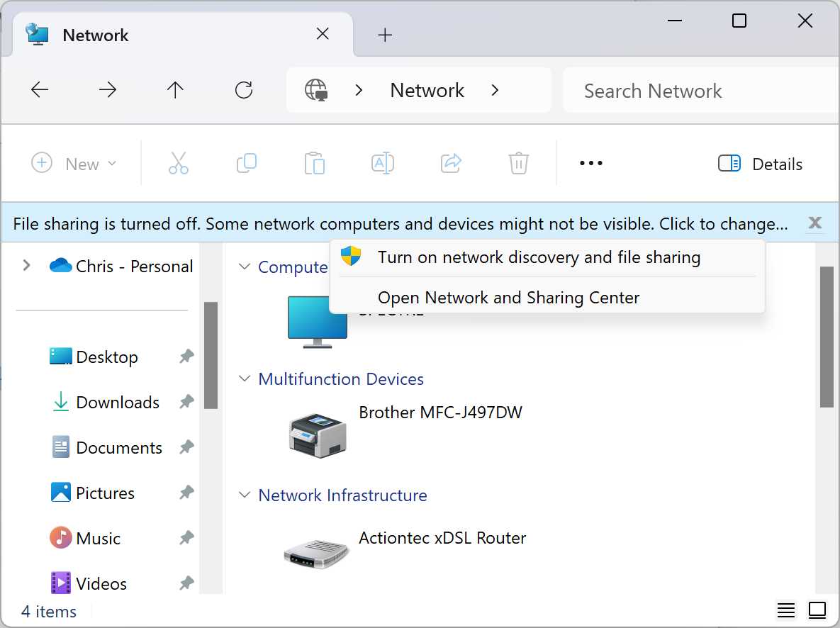Open the See more ellipsis menu
The width and height of the screenshot is (840, 628).
590,163
